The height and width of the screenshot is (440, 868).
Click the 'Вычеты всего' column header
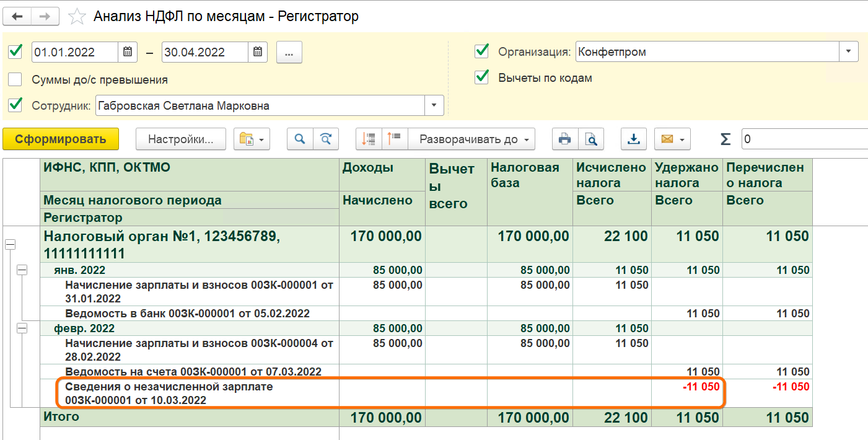456,191
